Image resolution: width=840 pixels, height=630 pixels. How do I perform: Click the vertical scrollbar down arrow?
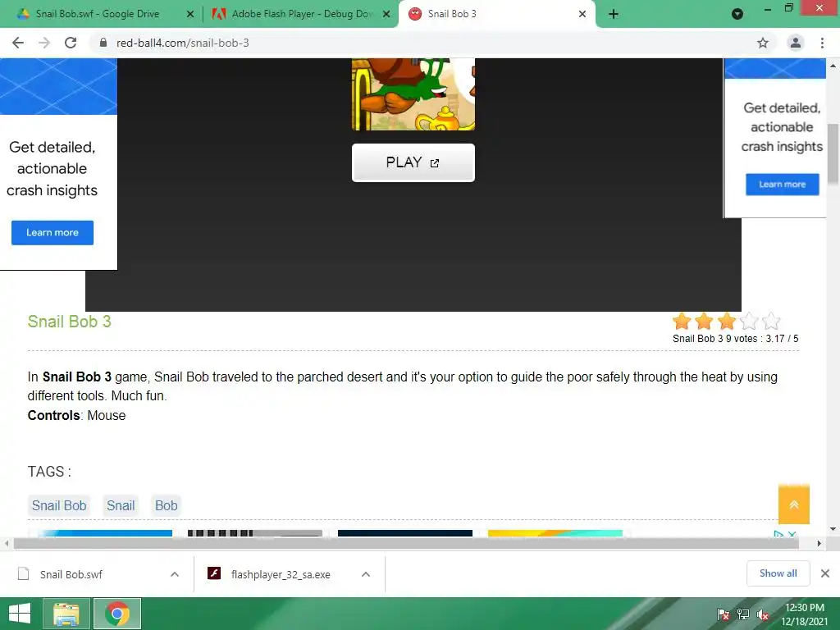coord(833,529)
